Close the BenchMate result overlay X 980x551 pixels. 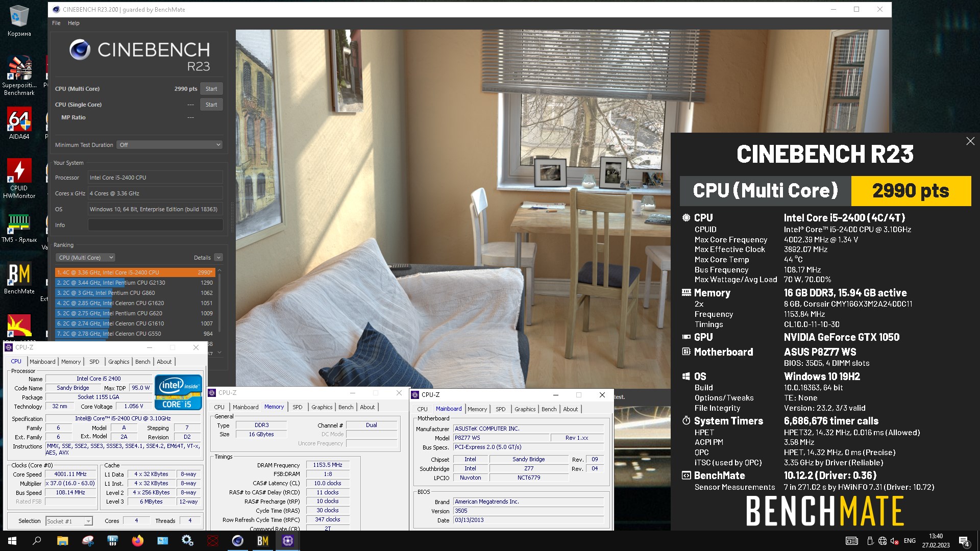pyautogui.click(x=970, y=141)
